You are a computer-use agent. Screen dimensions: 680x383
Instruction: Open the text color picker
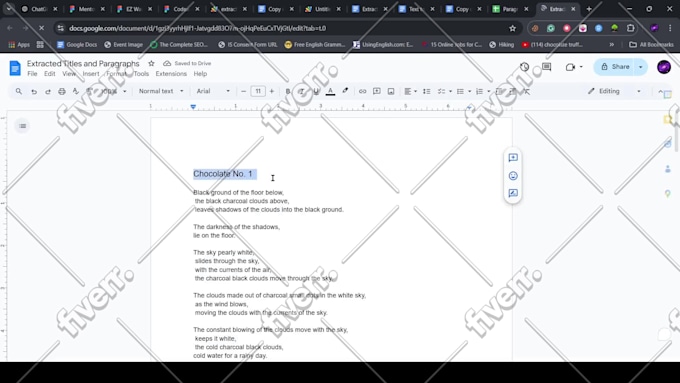(330, 91)
